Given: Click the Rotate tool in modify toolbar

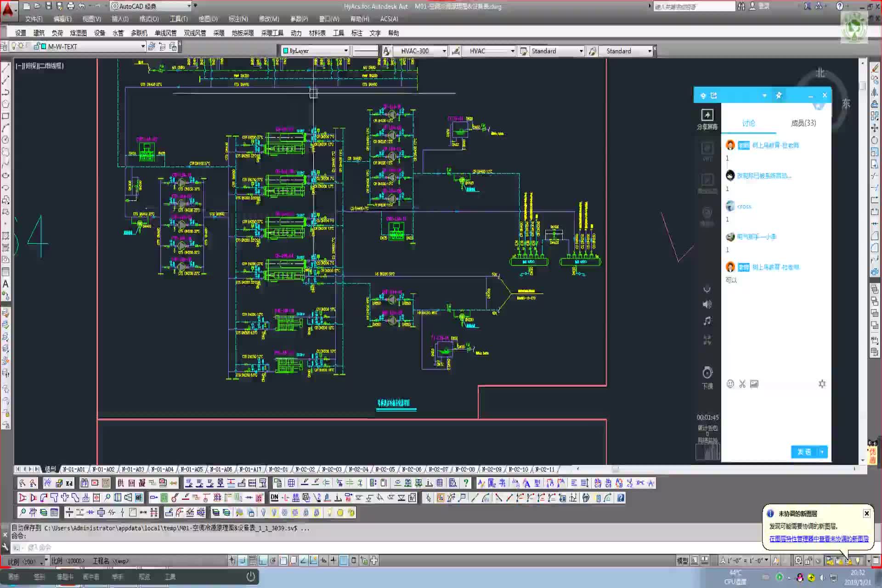Looking at the screenshot, I should point(875,140).
